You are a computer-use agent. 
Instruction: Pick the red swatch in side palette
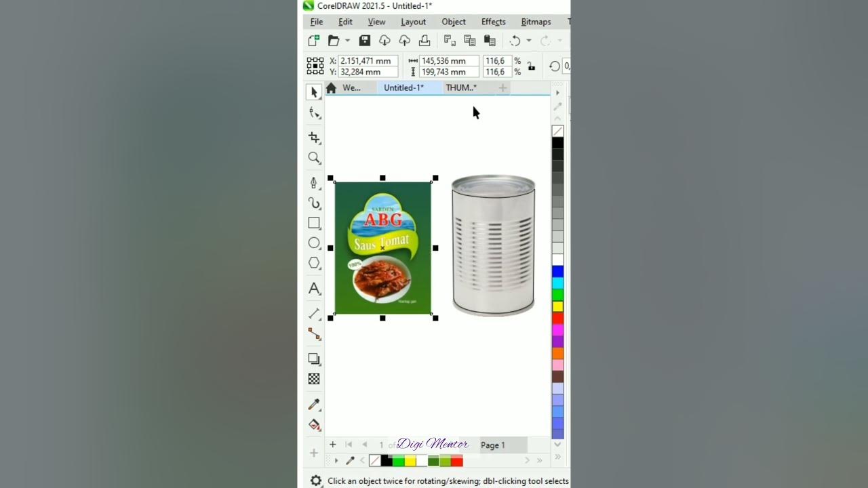coord(557,318)
